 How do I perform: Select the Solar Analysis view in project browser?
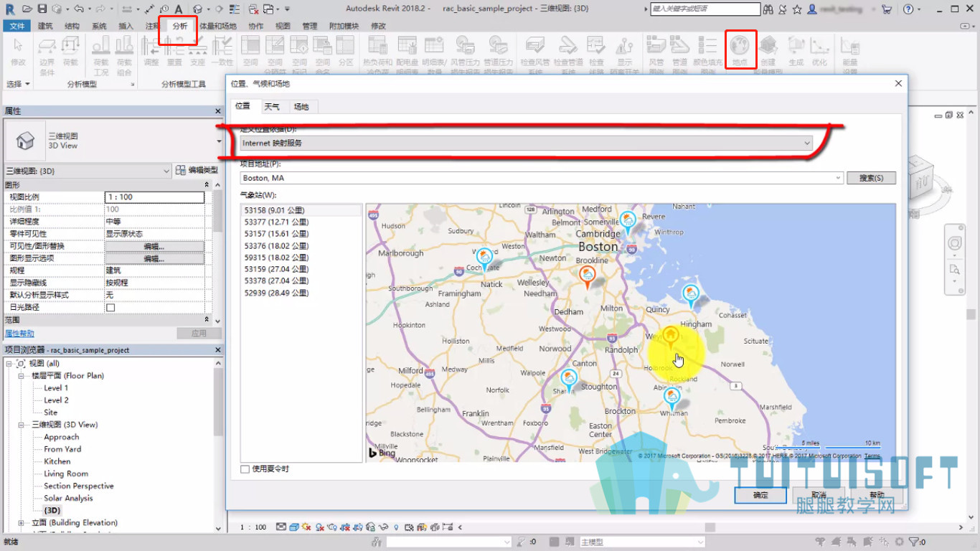tap(68, 499)
